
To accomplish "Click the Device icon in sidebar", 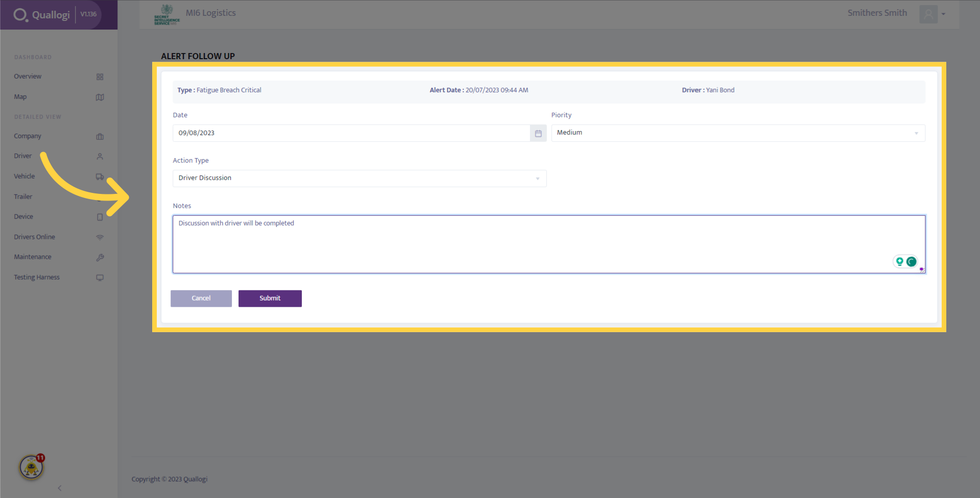I will (100, 217).
